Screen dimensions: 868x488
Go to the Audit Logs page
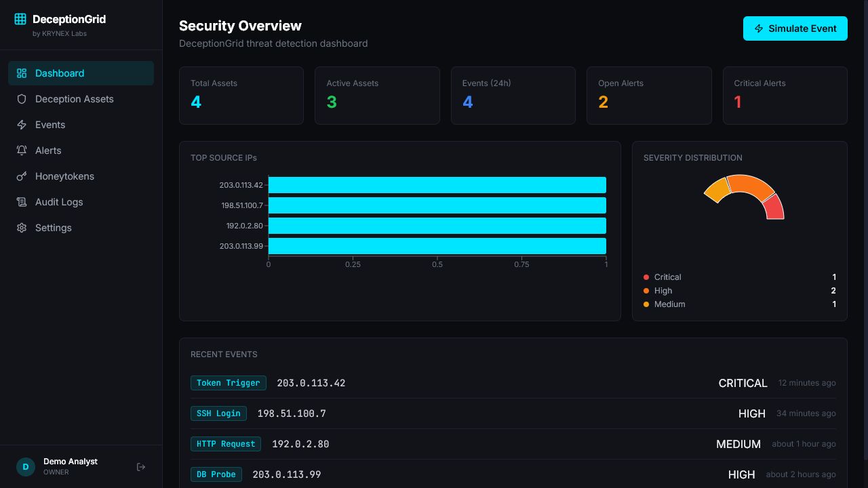[x=81, y=202]
